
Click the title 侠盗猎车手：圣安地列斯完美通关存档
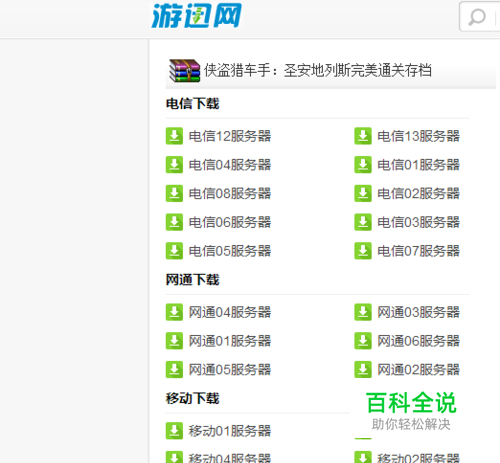[x=318, y=70]
